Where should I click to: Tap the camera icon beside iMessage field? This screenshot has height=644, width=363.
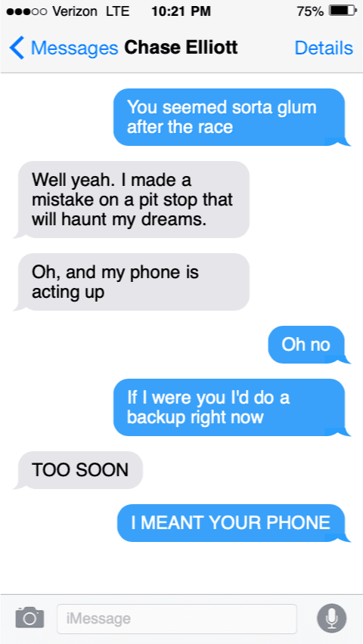point(29,618)
